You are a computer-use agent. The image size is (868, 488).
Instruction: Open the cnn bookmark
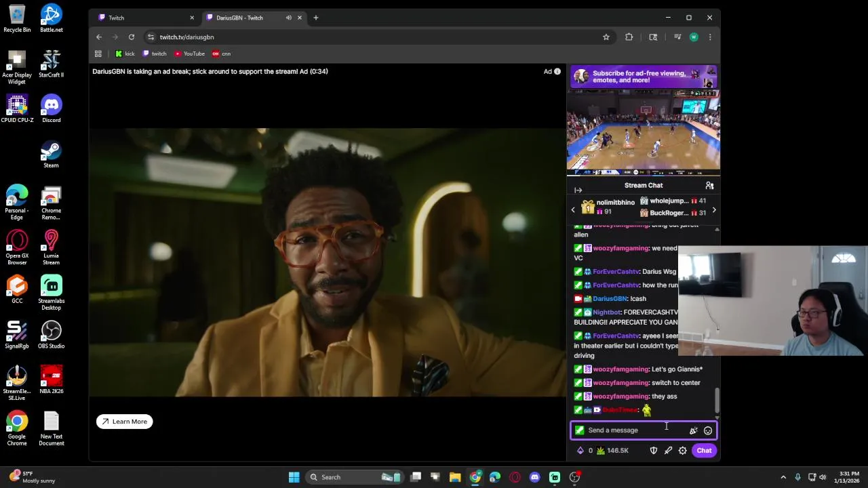[x=222, y=54]
